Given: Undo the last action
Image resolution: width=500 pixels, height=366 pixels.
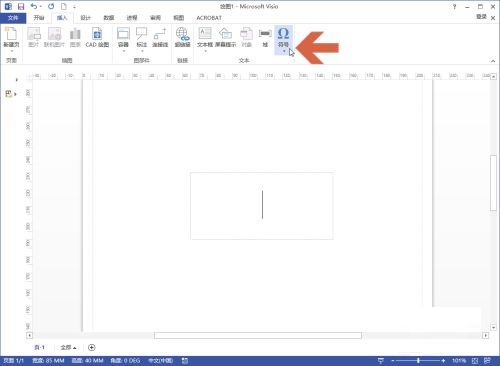Looking at the screenshot, I should tap(34, 6).
